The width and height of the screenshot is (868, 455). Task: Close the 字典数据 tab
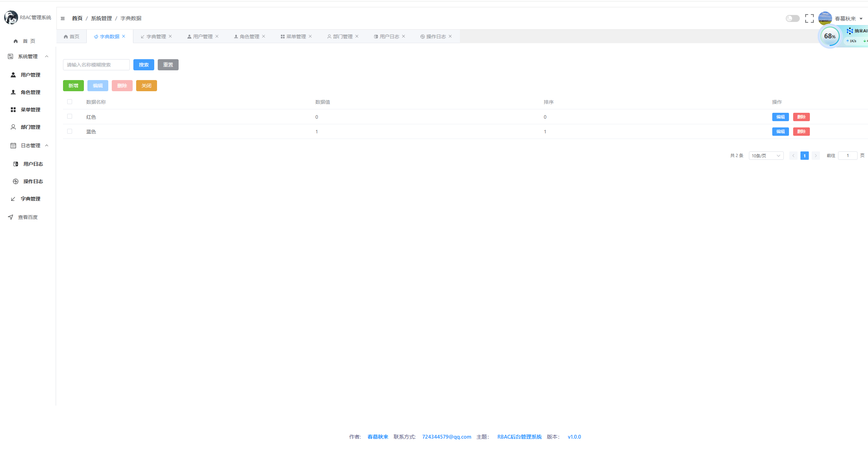(x=124, y=36)
